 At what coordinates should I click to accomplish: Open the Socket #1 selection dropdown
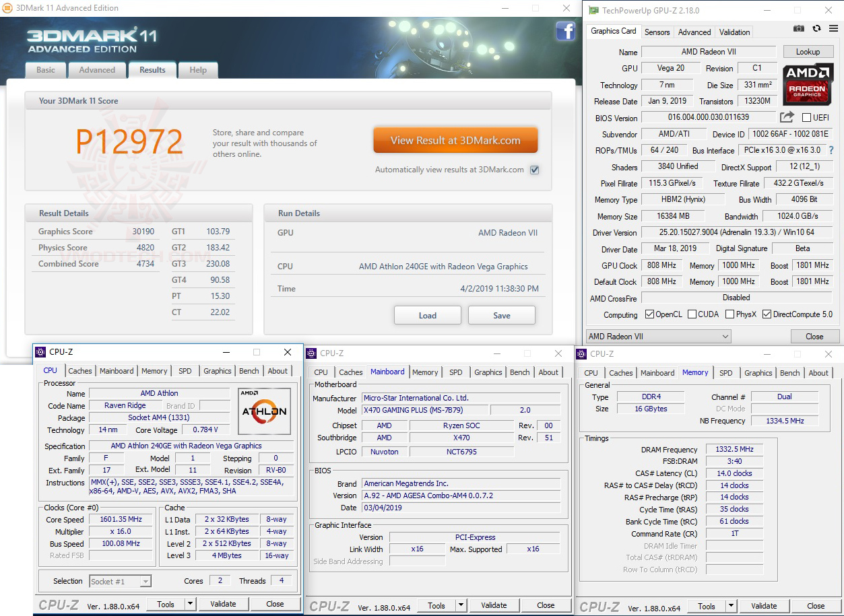pyautogui.click(x=121, y=581)
